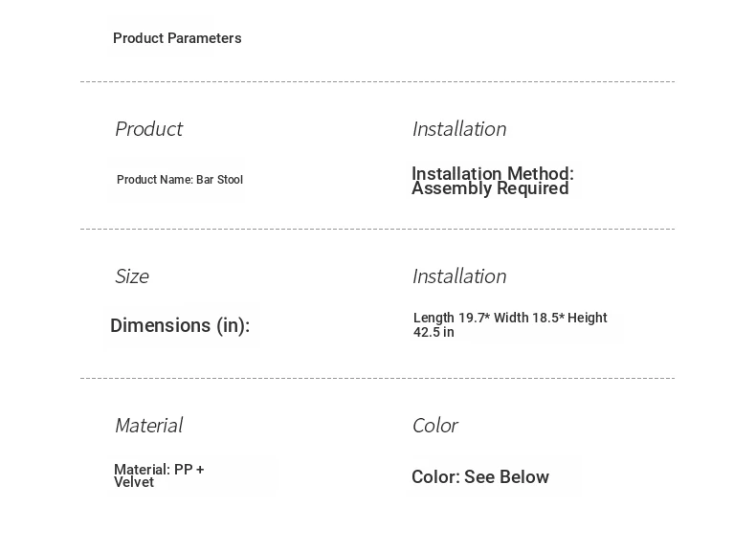Select the Size section title
756x551 pixels.
[132, 276]
